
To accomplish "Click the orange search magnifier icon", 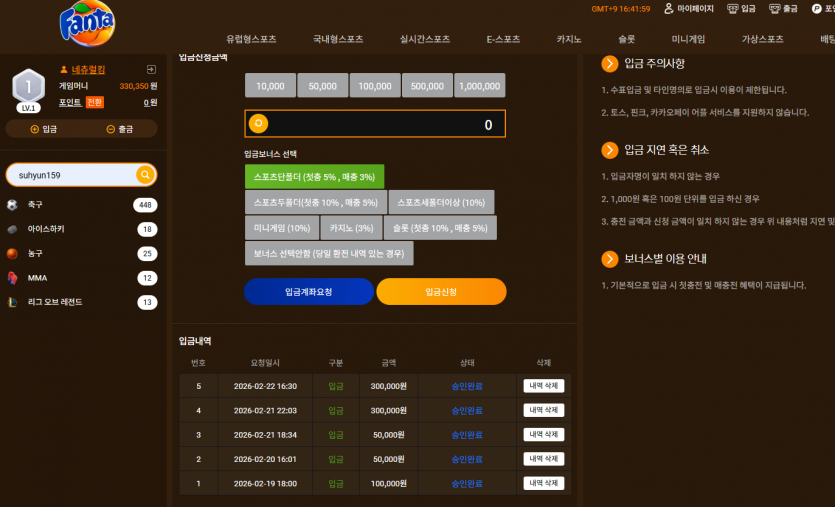I will click(x=145, y=175).
